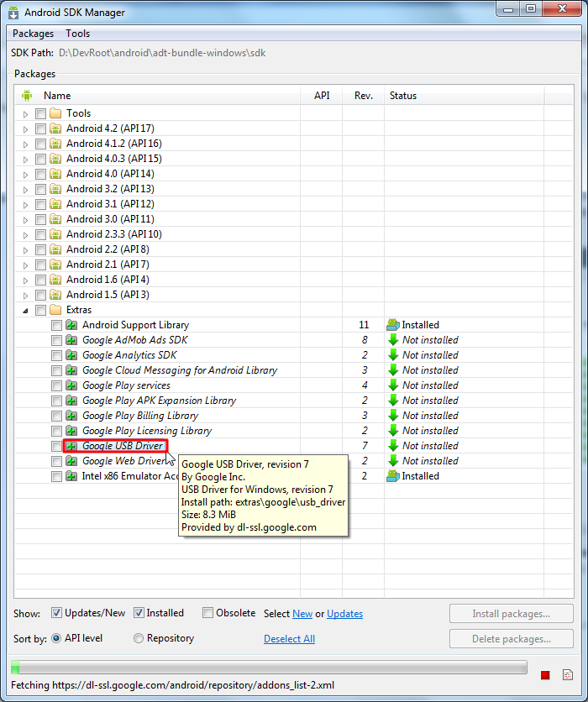
Task: Tick the Android 4.2 (API 17) checkbox
Action: click(x=41, y=129)
